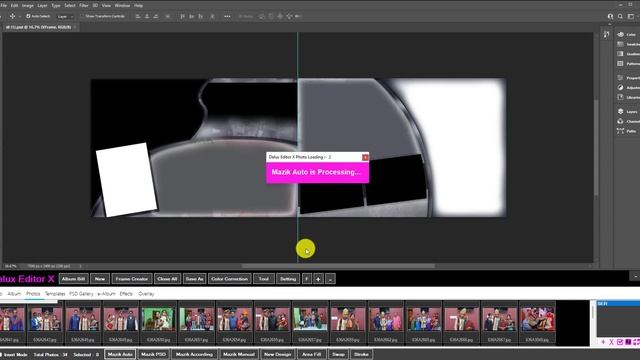Click the Save As button

coord(194,279)
